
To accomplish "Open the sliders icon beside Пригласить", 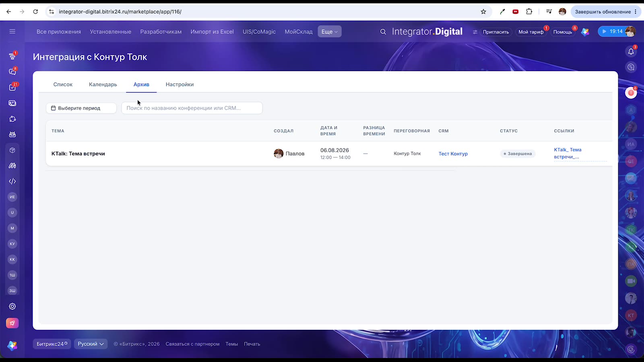I will [475, 32].
